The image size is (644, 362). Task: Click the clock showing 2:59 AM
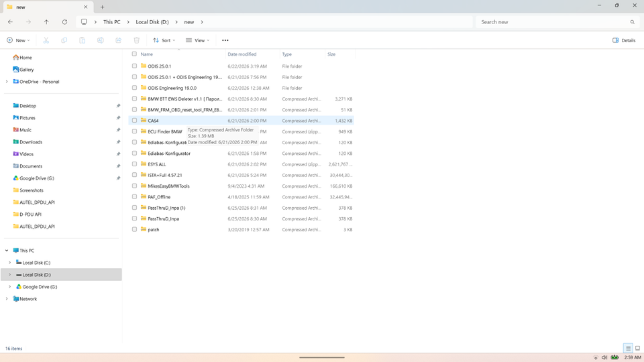[x=633, y=357]
